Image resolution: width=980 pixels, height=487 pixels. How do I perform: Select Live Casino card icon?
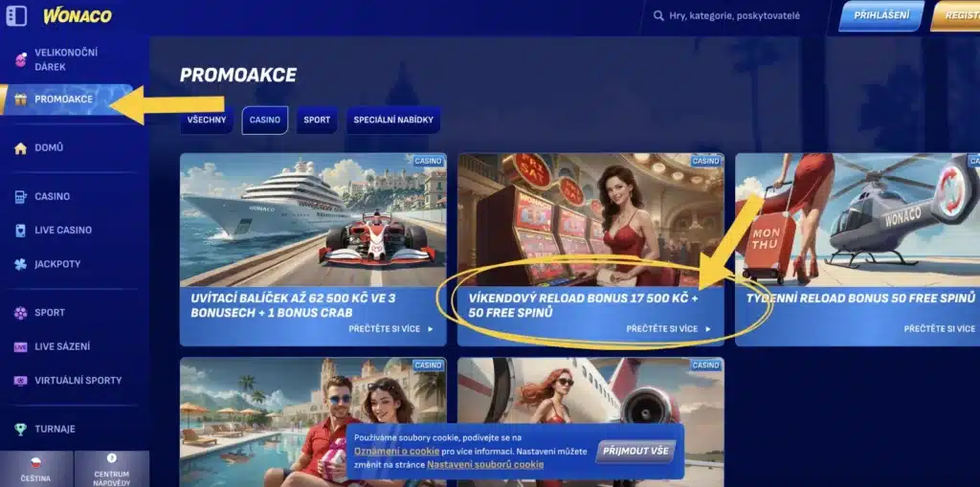click(x=20, y=231)
